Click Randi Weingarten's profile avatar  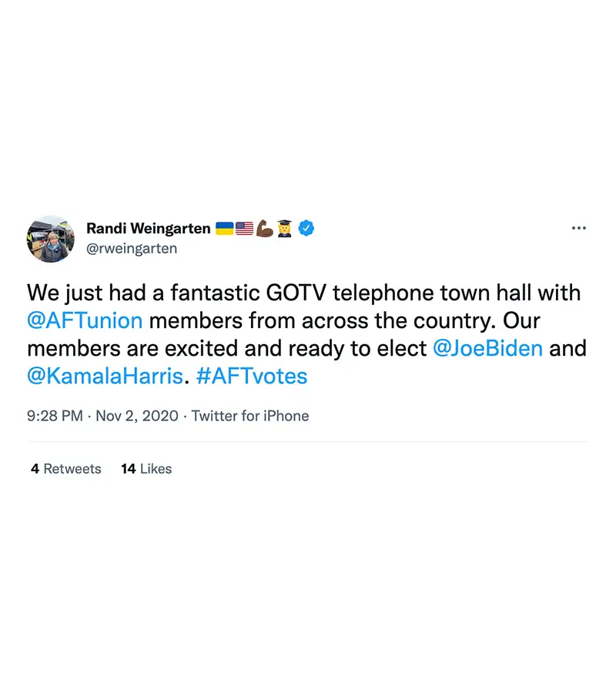point(50,239)
